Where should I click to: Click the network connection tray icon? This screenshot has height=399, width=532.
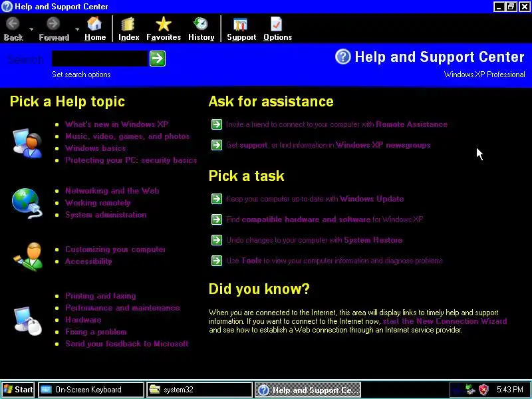[x=471, y=389]
